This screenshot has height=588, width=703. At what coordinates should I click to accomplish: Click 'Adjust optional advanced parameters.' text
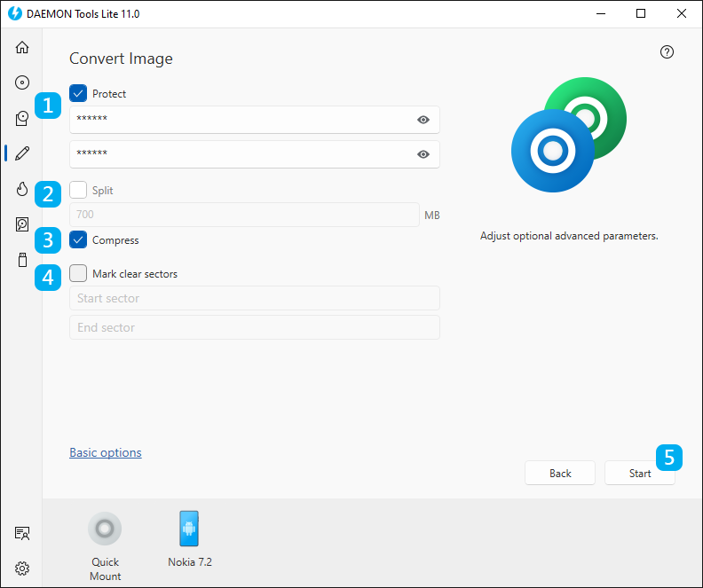(x=569, y=236)
